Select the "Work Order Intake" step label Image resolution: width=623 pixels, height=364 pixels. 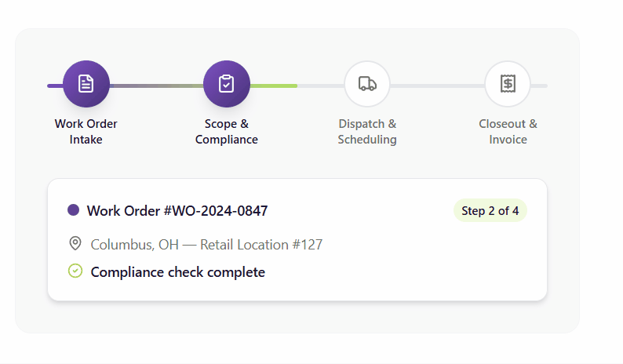click(x=86, y=132)
